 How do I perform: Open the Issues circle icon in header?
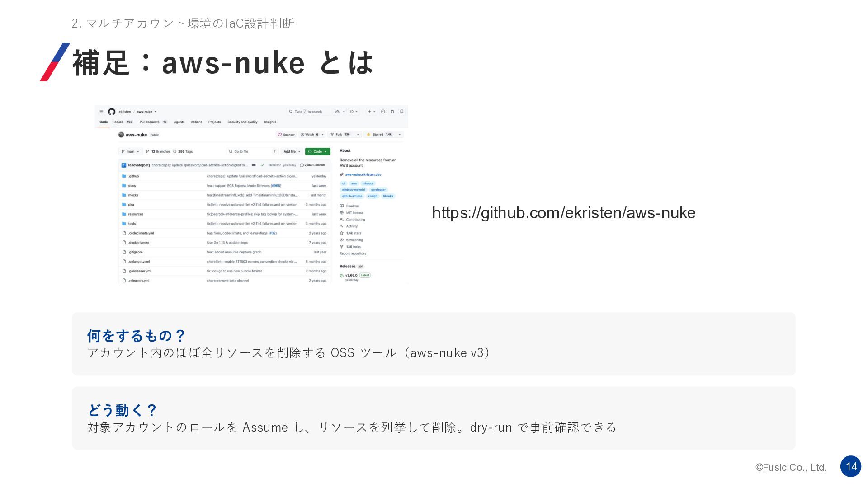pos(383,112)
